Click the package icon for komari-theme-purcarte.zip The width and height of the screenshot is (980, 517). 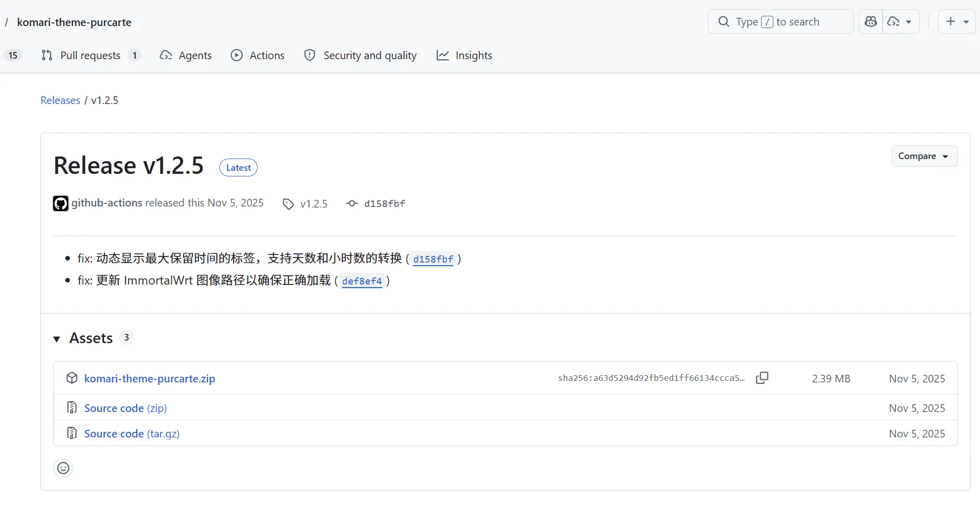point(72,378)
